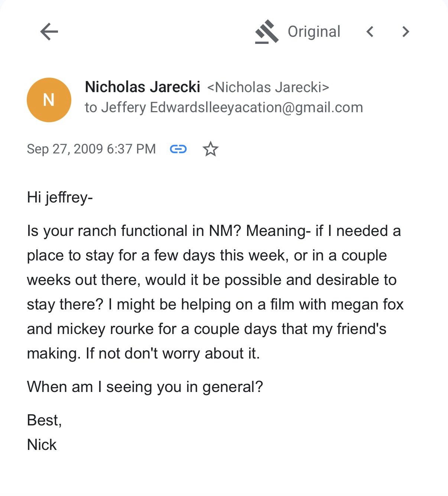Click 'Is your ranch functional in NM?' sentence
Screen dimensions: 448x496
point(134,231)
